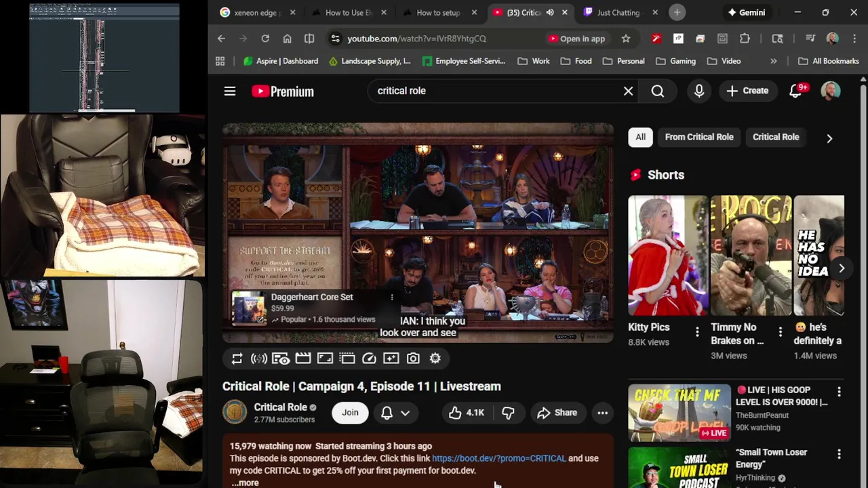Screen dimensions: 868x488
Task: Open Daggerheart Core Set product options
Action: 391,298
